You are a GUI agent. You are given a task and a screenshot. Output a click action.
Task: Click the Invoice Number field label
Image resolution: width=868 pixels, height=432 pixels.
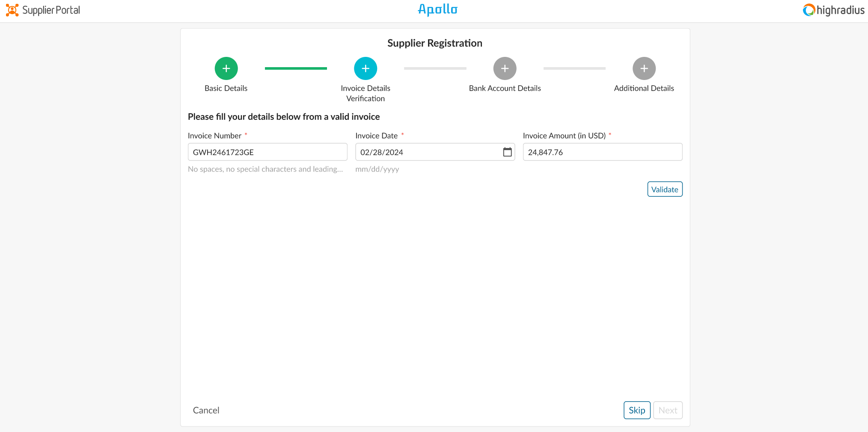point(214,136)
